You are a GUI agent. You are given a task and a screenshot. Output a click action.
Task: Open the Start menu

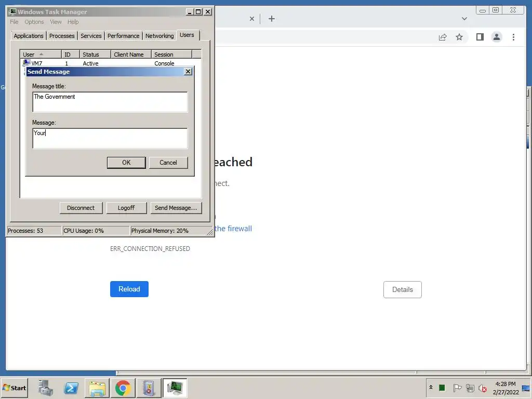(14, 388)
